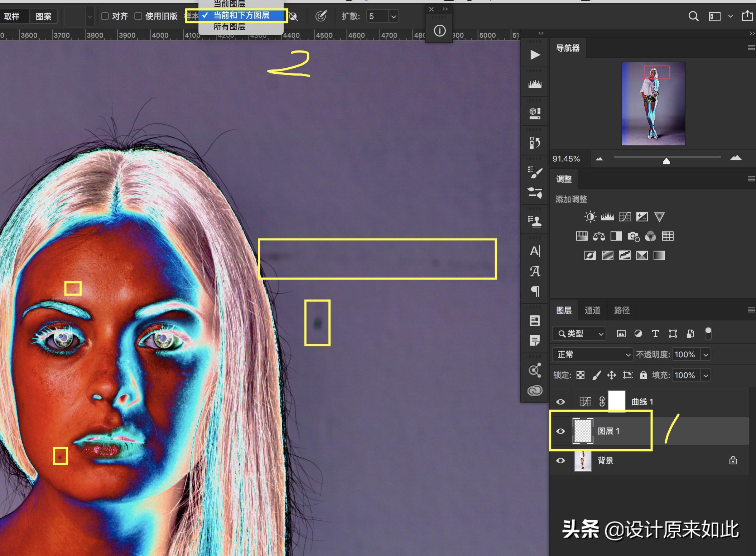Click the 图案 button in options bar
The height and width of the screenshot is (556, 756).
coord(43,16)
